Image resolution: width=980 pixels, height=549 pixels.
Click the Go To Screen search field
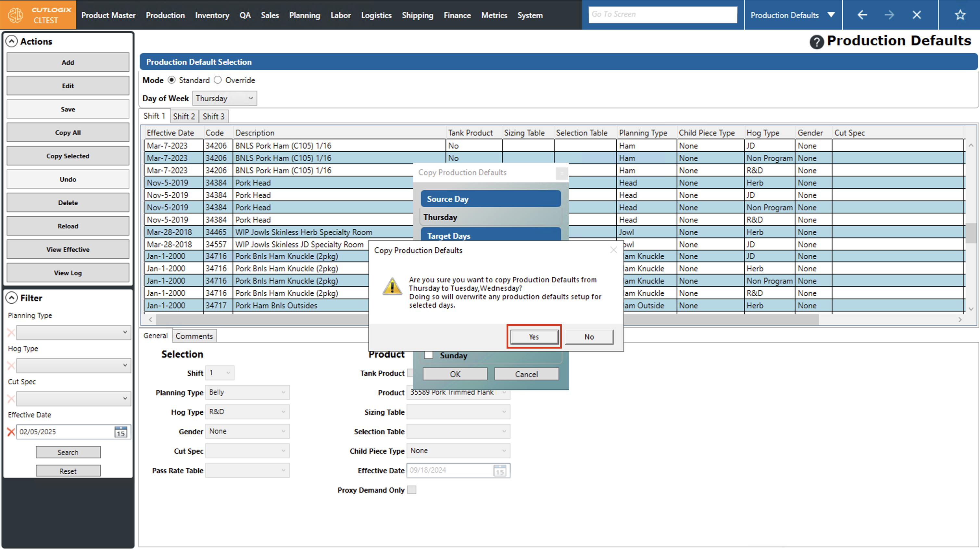coord(662,15)
